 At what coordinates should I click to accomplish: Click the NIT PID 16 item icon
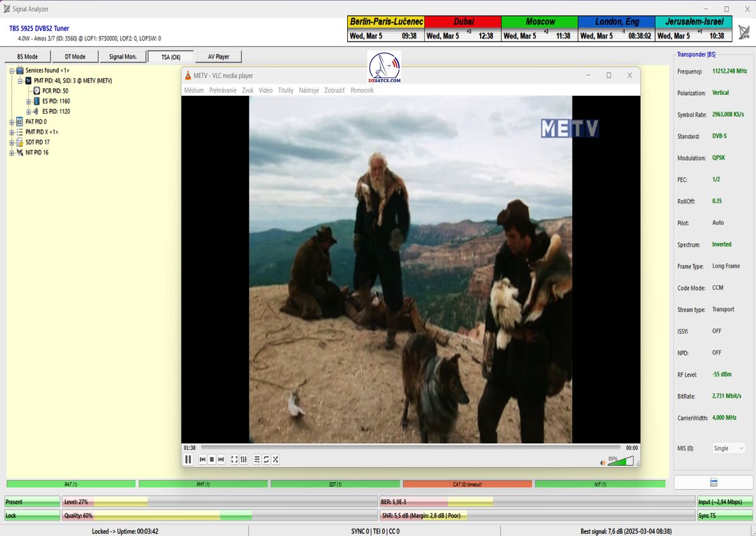pos(20,152)
